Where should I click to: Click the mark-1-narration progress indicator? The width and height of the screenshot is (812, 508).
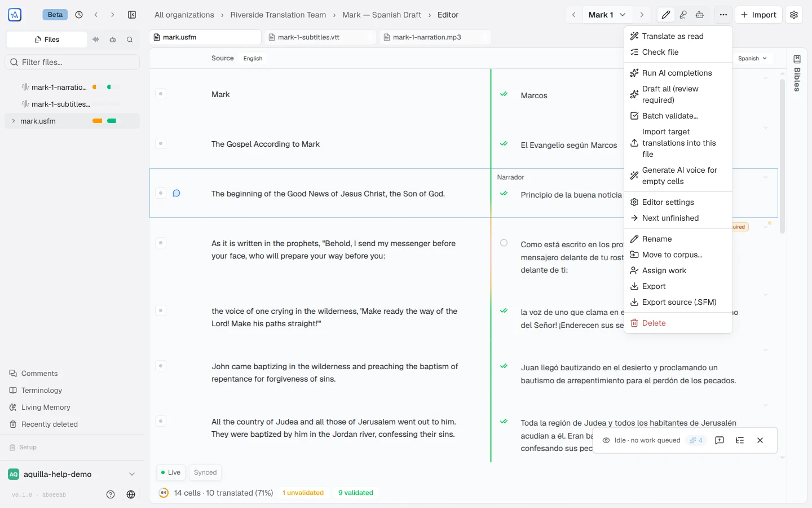point(106,87)
